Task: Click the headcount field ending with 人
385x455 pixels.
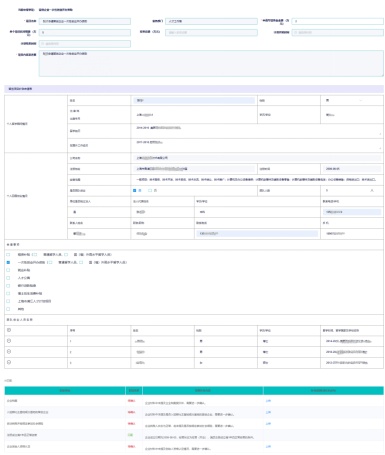Action: pos(352,190)
